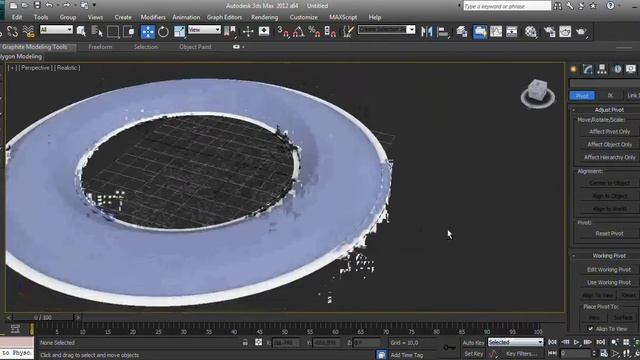This screenshot has height=360, width=640.
Task: Toggle the Graphite Modeling Tools ribbon icon
Action: click(480, 31)
